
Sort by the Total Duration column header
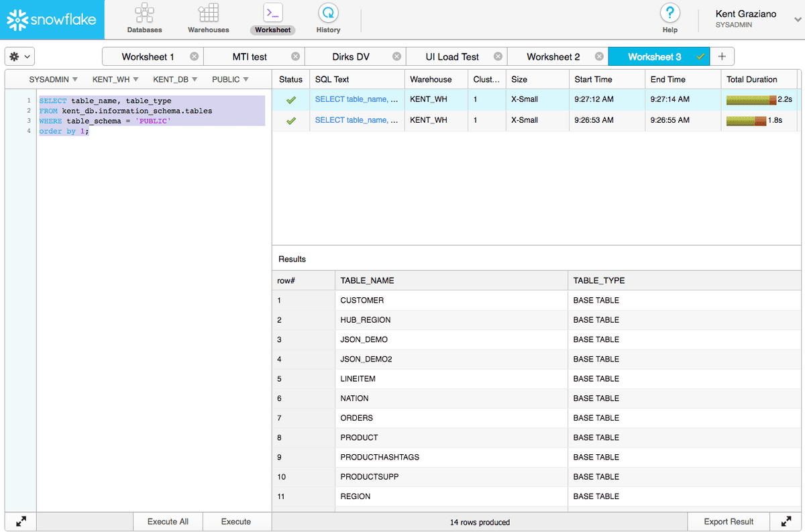pos(759,79)
